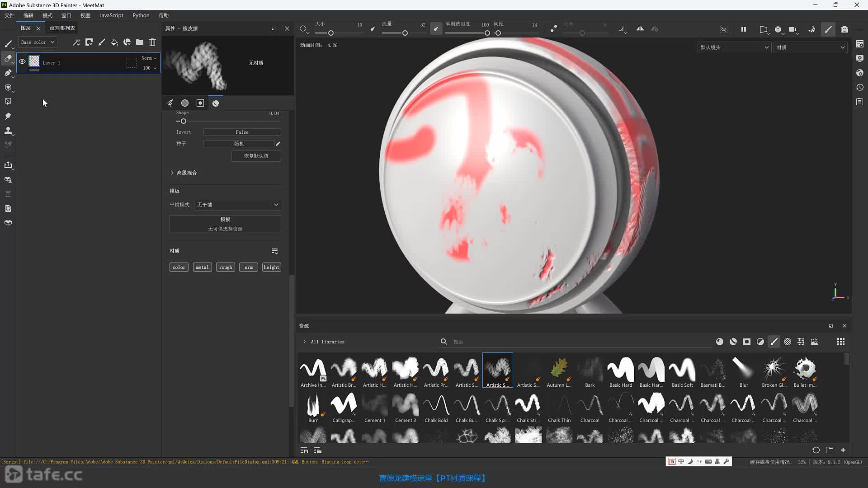Viewport: 868px width, 488px height.
Task: Filter assets by brushes icon
Action: (x=774, y=342)
